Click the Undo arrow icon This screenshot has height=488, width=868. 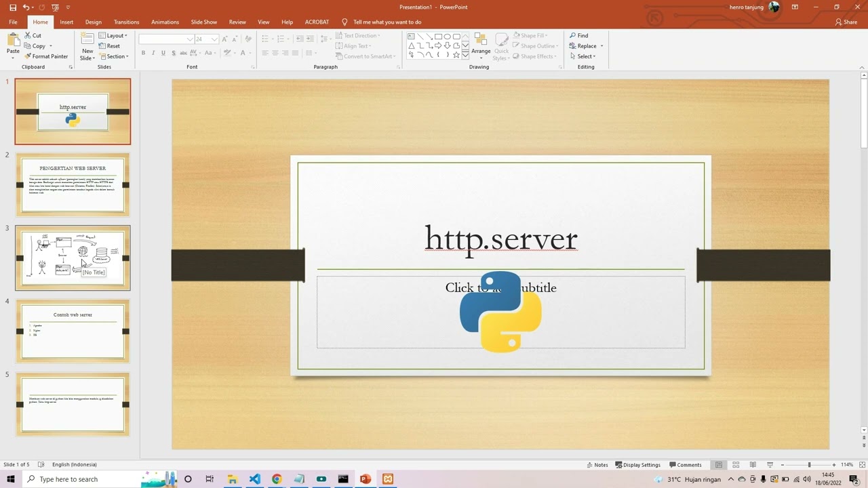point(26,7)
